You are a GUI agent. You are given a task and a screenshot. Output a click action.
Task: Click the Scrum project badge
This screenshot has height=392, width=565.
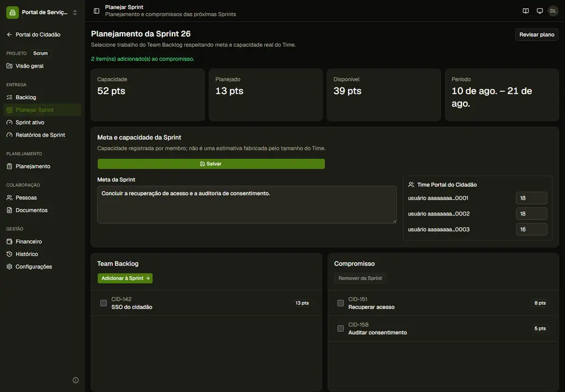(x=40, y=53)
